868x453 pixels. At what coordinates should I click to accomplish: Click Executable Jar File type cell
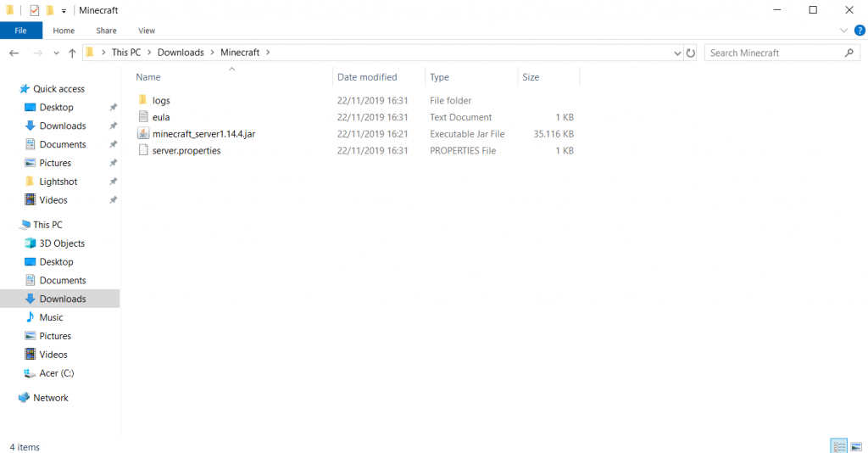pos(467,134)
